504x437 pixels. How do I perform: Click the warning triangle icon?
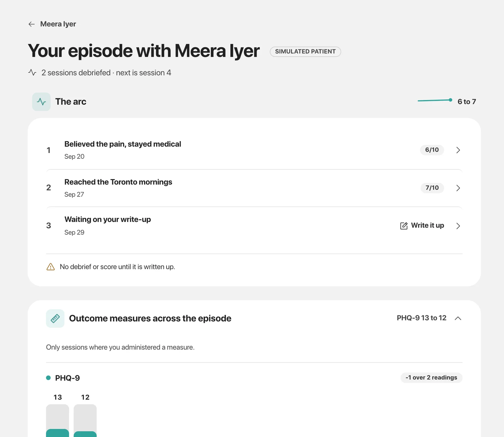pyautogui.click(x=51, y=267)
